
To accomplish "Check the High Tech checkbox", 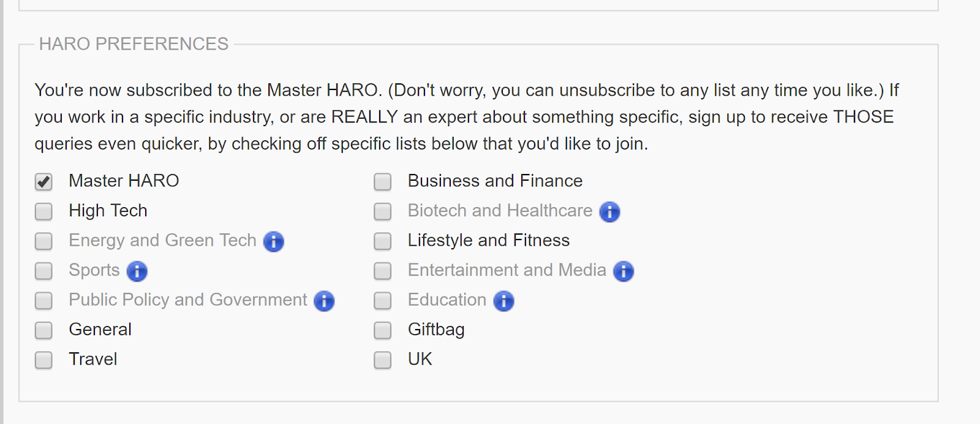I will click(43, 211).
